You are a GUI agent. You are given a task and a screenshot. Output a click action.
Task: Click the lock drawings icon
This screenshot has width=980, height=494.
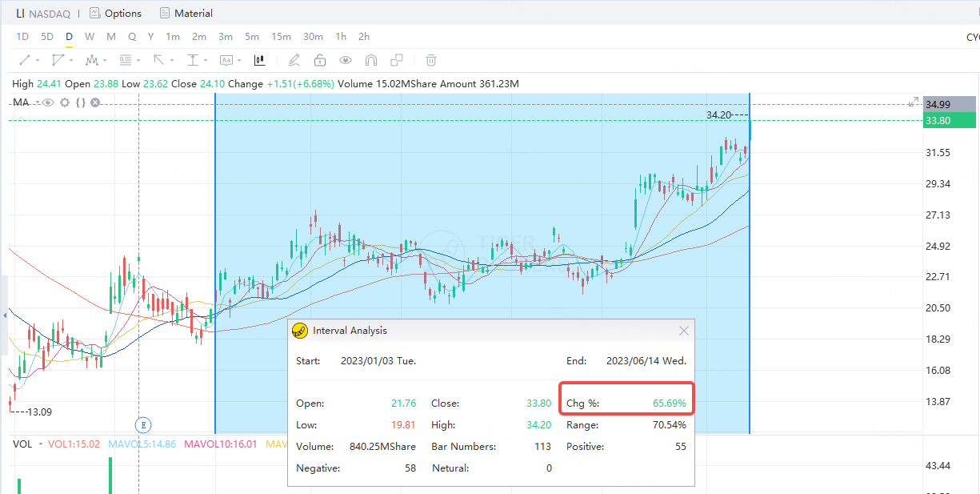(x=320, y=60)
